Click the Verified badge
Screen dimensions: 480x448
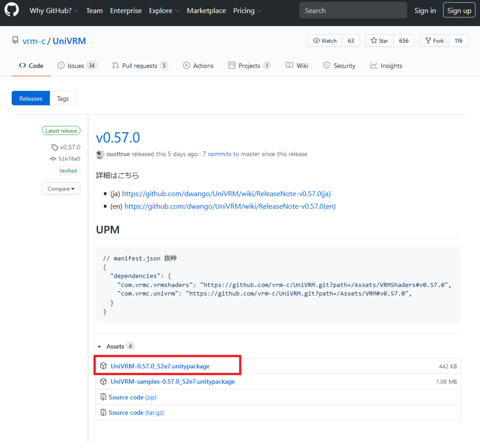pos(68,171)
